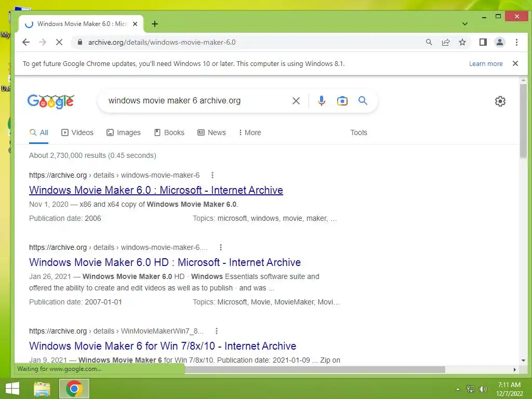Open three-dot options for Movie Maker HD result
This screenshot has width=532, height=399.
pos(220,247)
